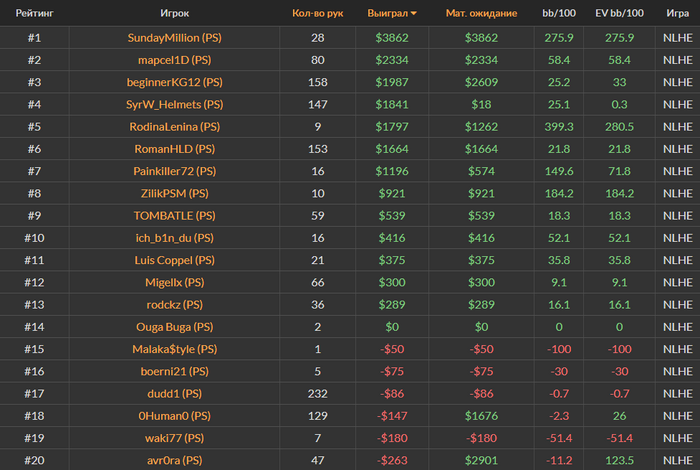Select player beginnerKG12 (PS)
Image resolution: width=700 pixels, height=470 pixels.
point(175,82)
